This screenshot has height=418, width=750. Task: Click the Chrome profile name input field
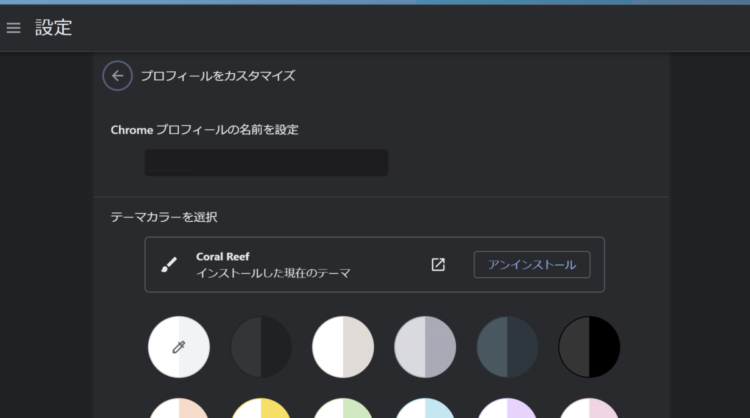coord(266,163)
